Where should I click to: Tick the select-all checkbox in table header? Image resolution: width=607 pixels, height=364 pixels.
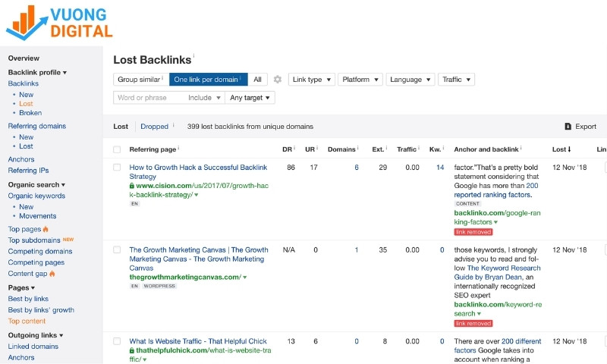tap(117, 150)
